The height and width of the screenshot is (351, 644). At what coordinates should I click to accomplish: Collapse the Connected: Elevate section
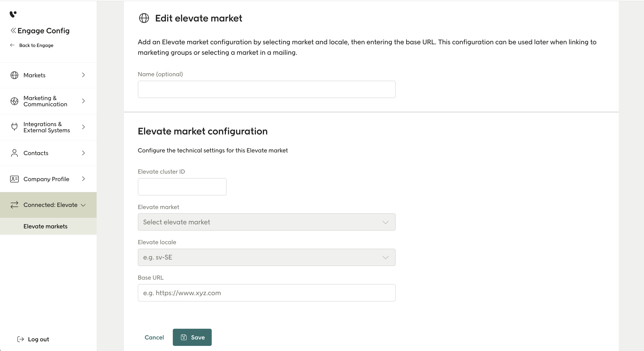[83, 205]
